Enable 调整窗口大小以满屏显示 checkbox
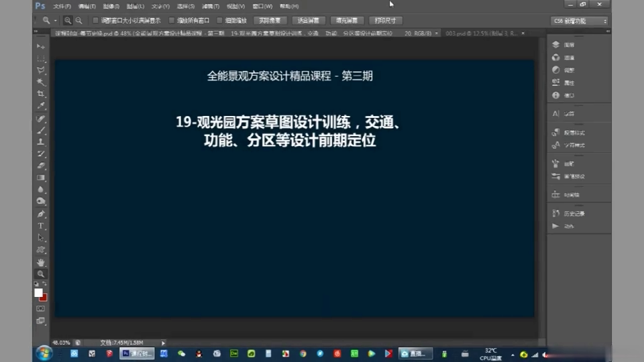The image size is (644, 362). [96, 21]
